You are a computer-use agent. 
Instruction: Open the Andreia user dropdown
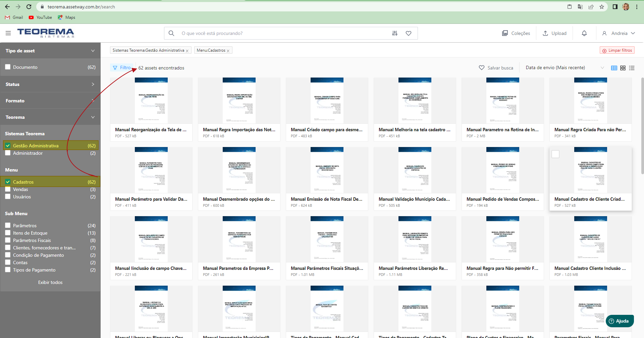point(619,33)
